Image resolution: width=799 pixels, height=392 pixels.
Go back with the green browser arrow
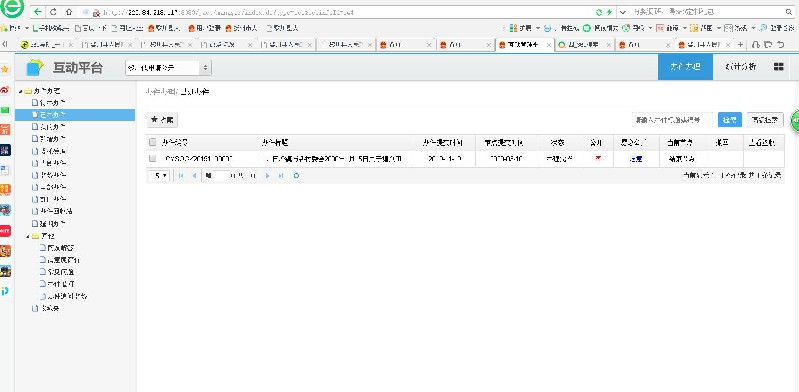(38, 12)
